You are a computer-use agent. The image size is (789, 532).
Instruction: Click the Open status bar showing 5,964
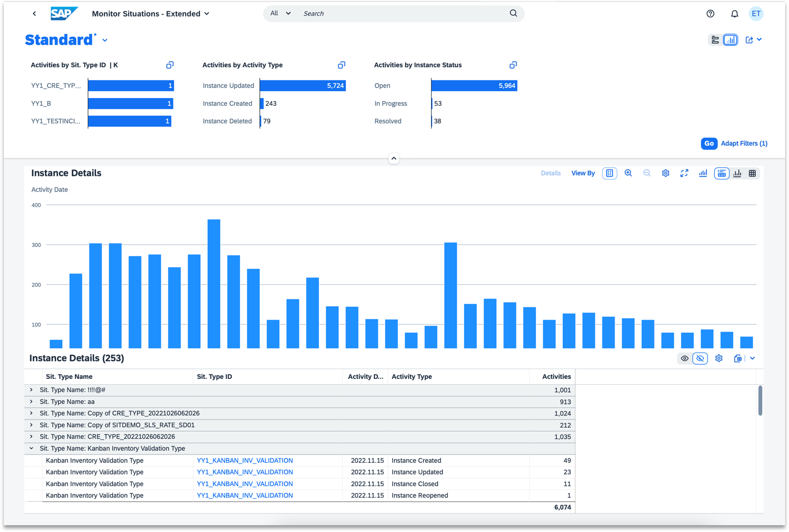pos(473,86)
